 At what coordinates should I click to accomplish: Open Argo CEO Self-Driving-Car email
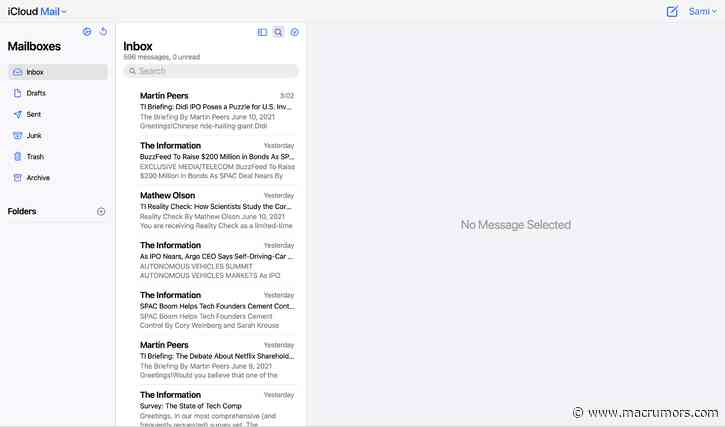coord(217,260)
